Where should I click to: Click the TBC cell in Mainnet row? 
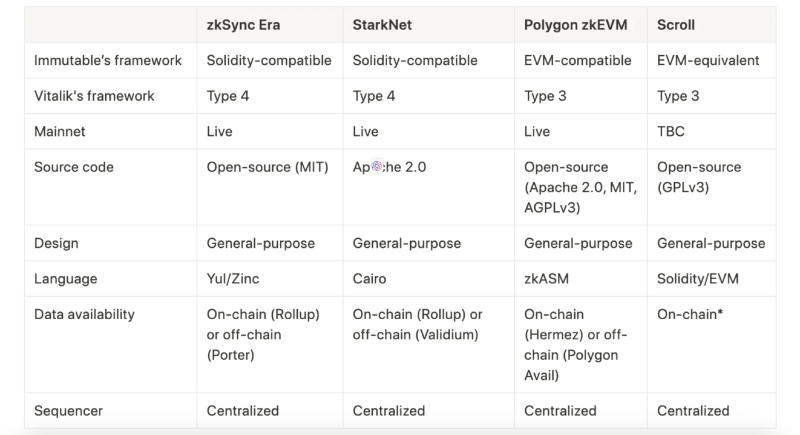coord(672,132)
